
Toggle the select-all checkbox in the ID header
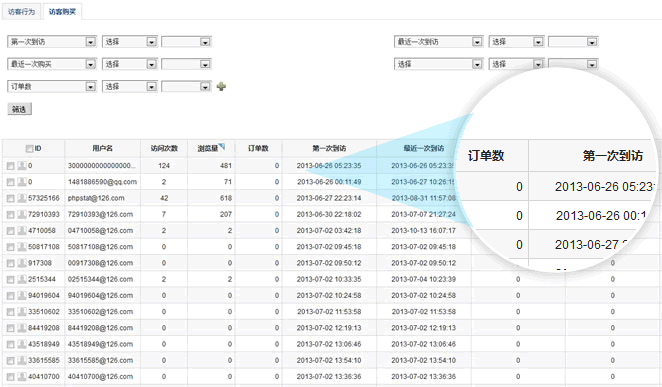[29, 149]
